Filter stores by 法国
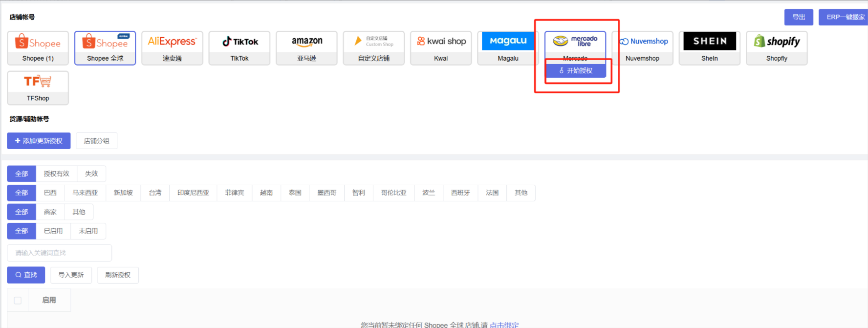The height and width of the screenshot is (328, 868). tap(492, 193)
